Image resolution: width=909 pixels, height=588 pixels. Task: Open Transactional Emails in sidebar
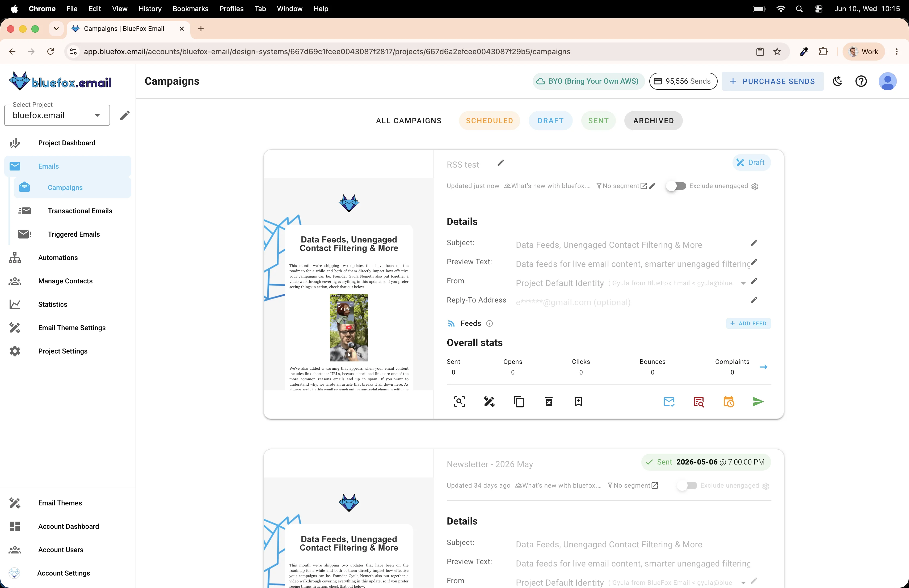72,211
